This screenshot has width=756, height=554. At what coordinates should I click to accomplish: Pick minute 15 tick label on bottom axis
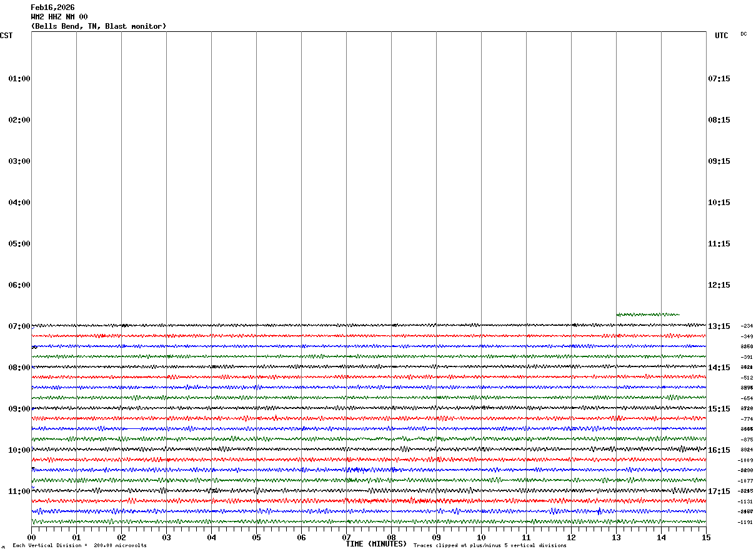tap(706, 538)
